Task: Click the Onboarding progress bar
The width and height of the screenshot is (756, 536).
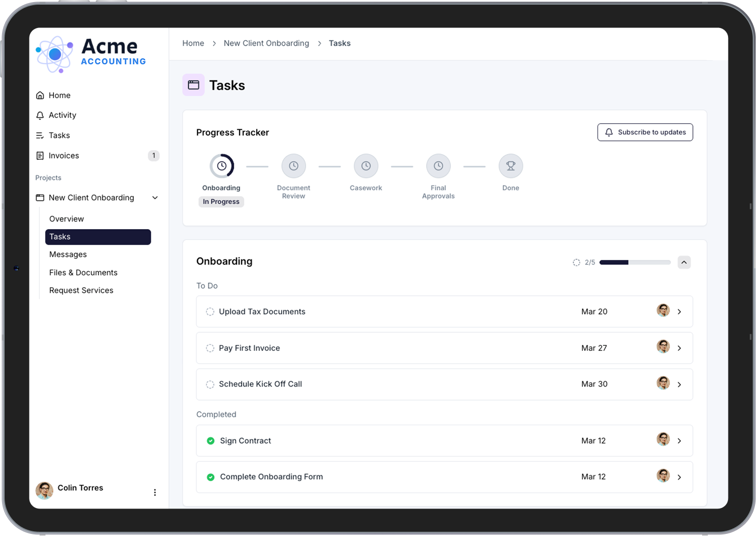Action: 635,262
